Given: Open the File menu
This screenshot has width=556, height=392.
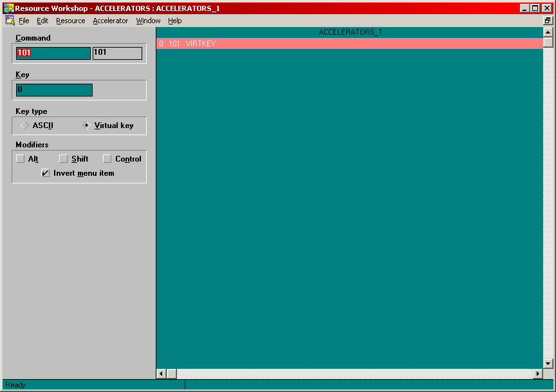Looking at the screenshot, I should point(24,21).
